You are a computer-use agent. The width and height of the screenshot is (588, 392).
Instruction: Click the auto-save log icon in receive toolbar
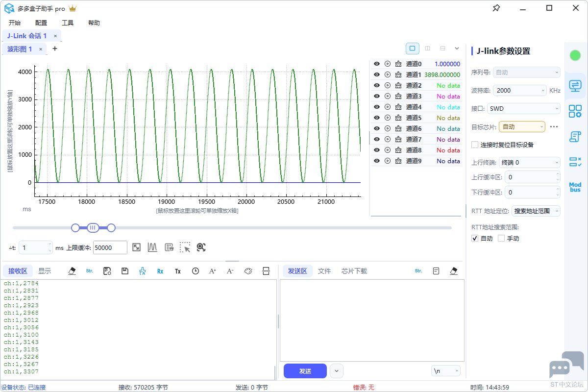click(107, 271)
